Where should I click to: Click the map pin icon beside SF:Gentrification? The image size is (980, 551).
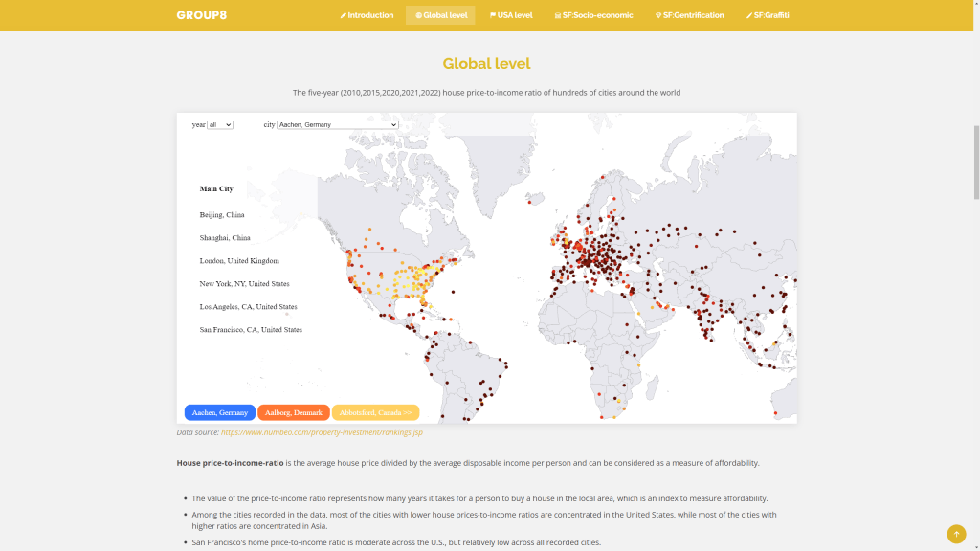click(658, 15)
